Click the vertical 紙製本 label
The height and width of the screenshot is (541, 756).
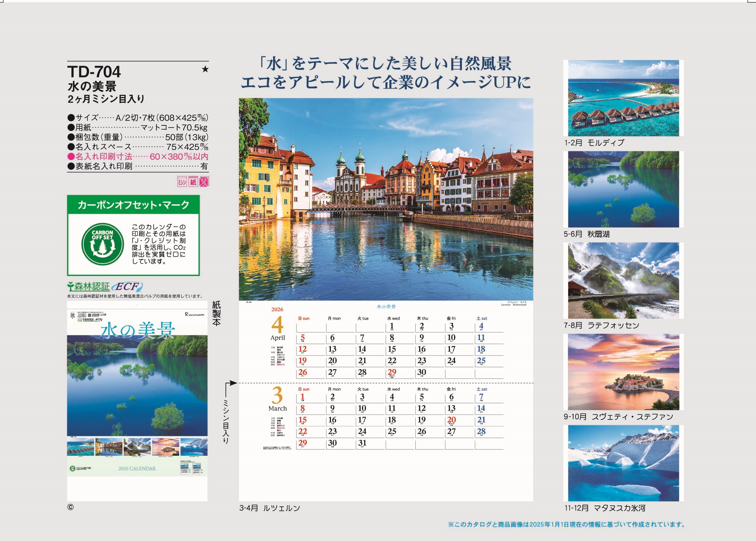216,313
